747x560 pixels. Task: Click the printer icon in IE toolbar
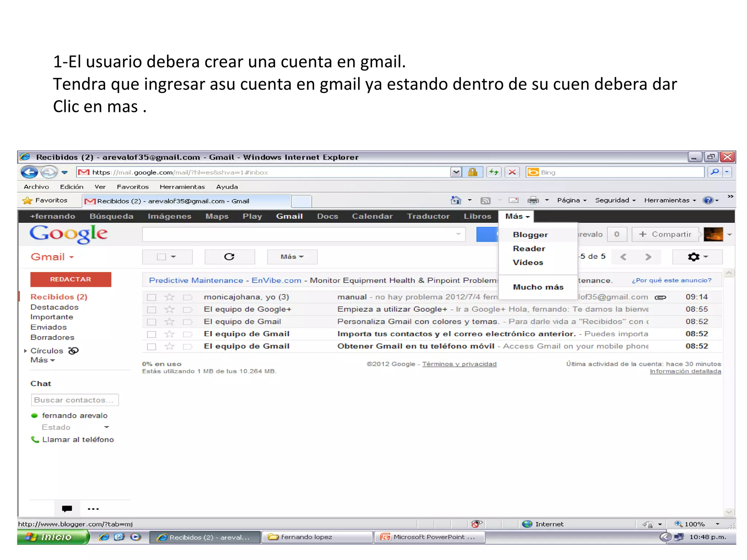point(533,200)
